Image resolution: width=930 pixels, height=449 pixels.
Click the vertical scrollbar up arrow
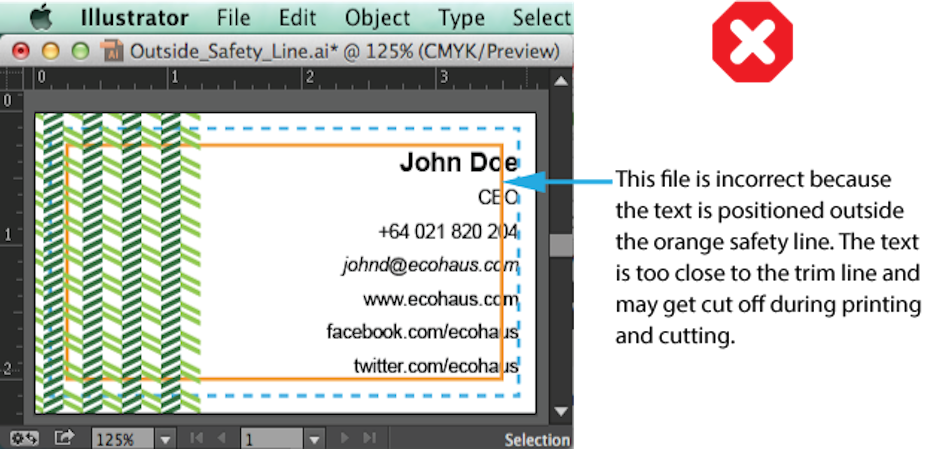click(x=561, y=81)
